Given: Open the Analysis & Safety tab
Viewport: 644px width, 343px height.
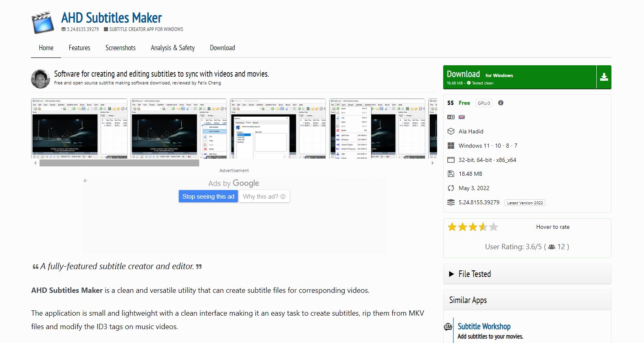Looking at the screenshot, I should click(x=173, y=48).
